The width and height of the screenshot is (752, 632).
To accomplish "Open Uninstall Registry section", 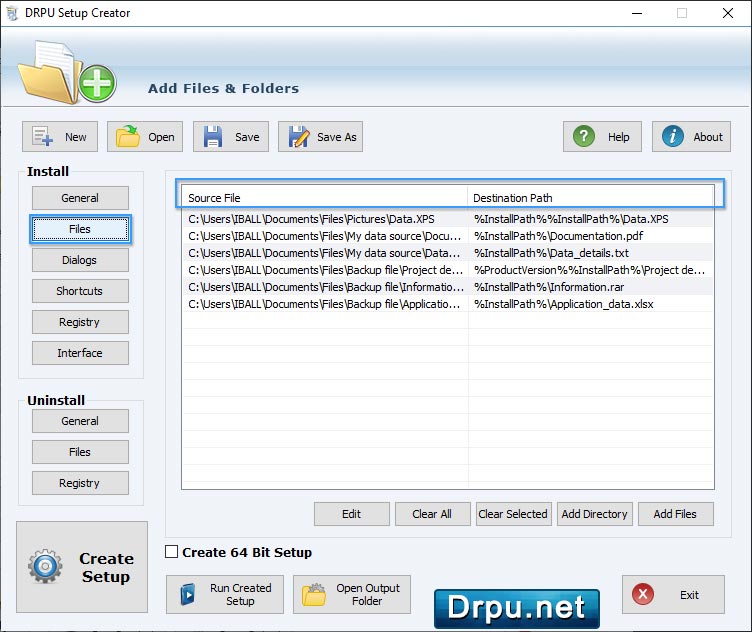I will (80, 483).
